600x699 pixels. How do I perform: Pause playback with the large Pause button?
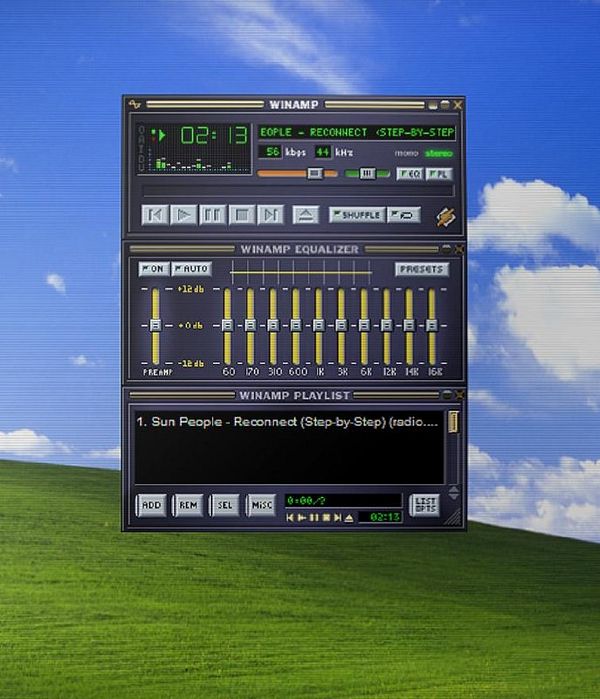tap(212, 215)
